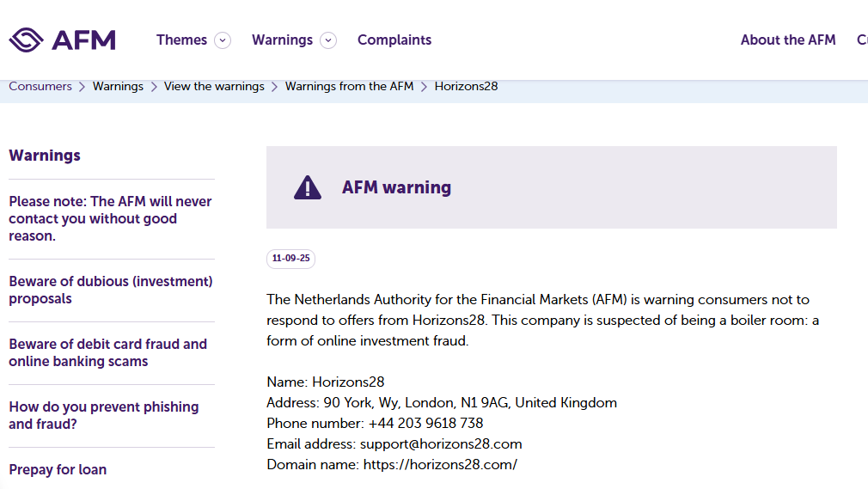The height and width of the screenshot is (489, 868).
Task: Click the 11-09-25 date badge
Action: tap(290, 259)
